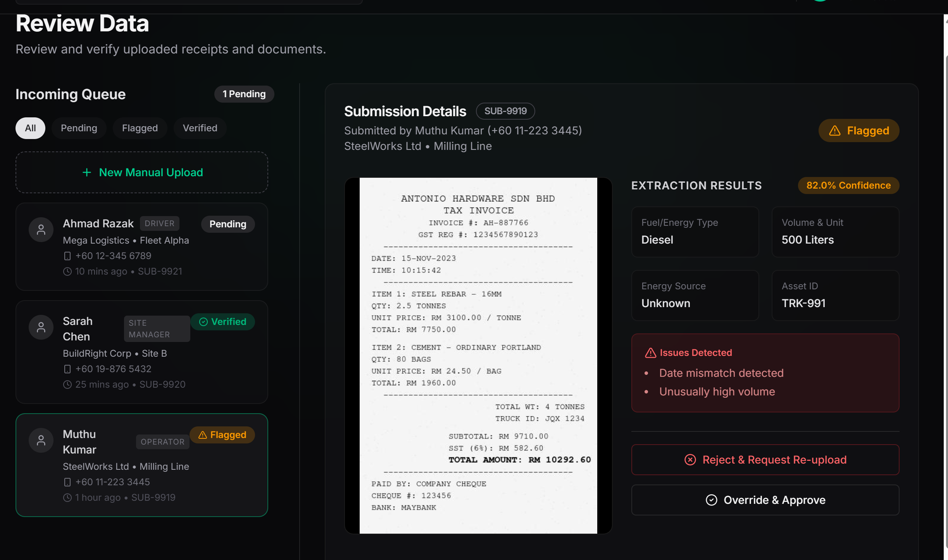
Task: Click Ahmad Razak's user avatar icon
Action: [x=41, y=230]
